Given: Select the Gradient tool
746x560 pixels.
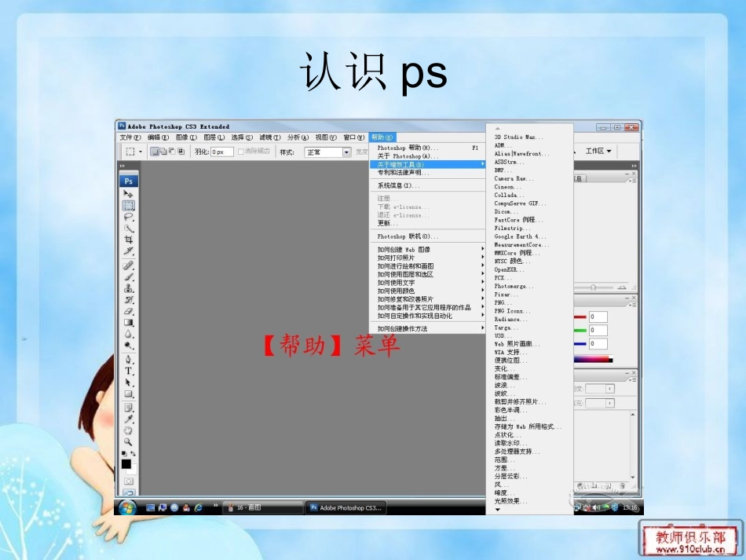Looking at the screenshot, I should pos(129,323).
